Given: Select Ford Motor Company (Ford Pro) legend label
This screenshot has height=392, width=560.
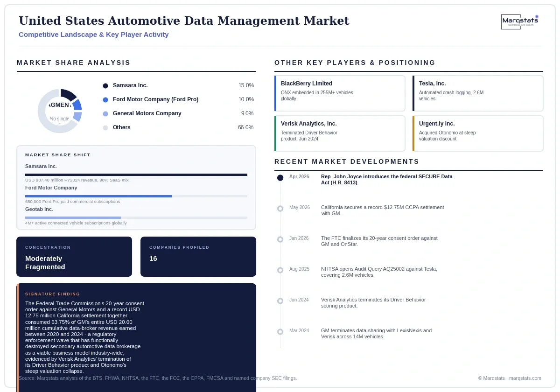Looking at the screenshot, I should [155, 99].
